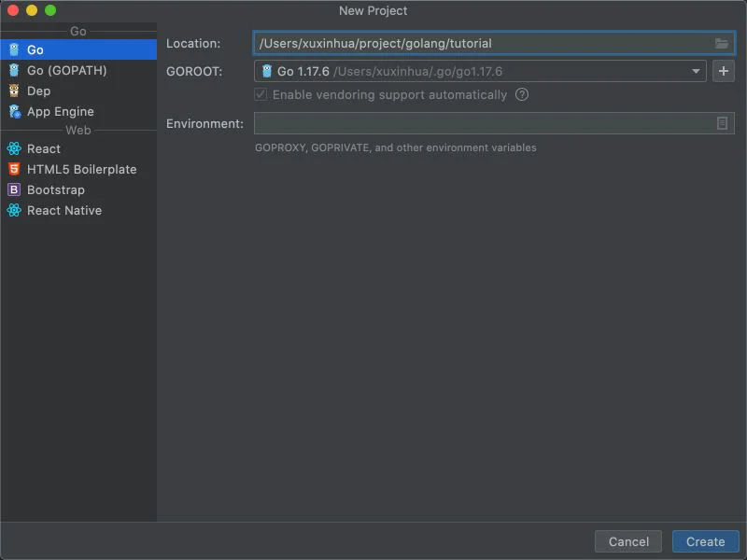The image size is (747, 560).
Task: Click the Dep mascot icon
Action: (14, 91)
